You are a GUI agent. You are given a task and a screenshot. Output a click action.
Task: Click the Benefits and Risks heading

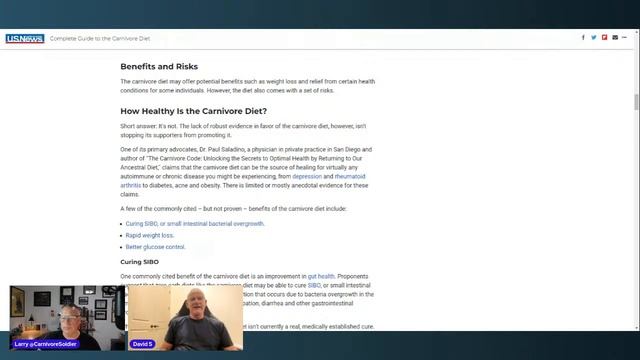(159, 67)
